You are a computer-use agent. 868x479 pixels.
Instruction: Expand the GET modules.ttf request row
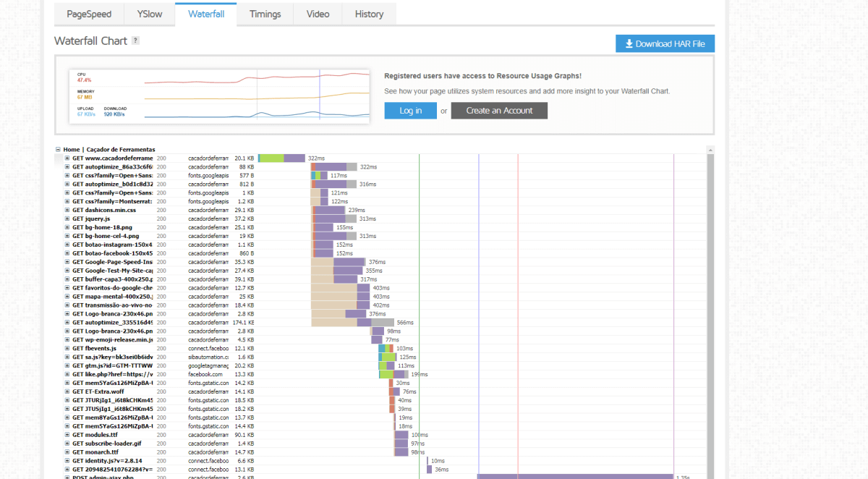pyautogui.click(x=67, y=435)
